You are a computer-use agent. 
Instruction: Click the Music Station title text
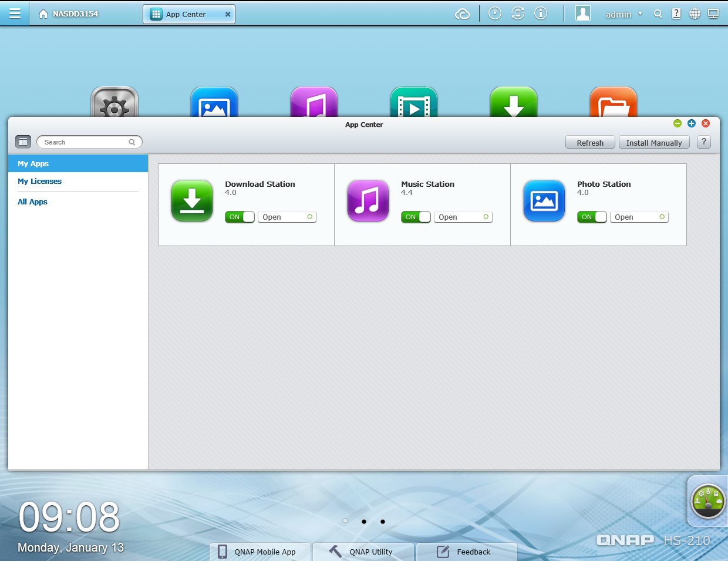[427, 184]
